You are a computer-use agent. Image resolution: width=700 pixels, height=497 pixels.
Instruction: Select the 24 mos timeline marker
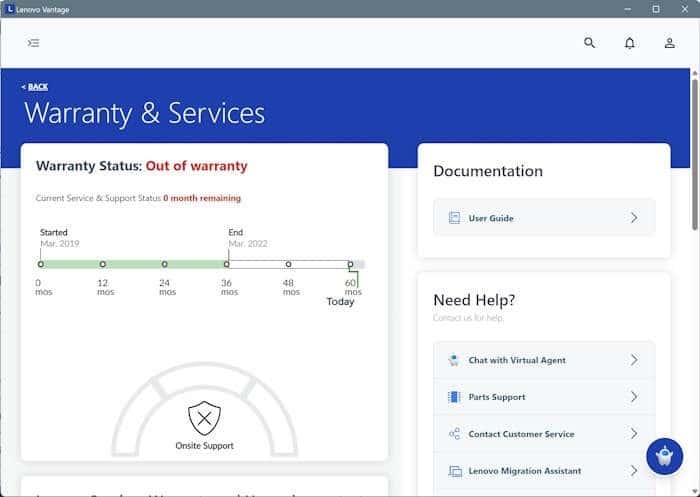(165, 264)
